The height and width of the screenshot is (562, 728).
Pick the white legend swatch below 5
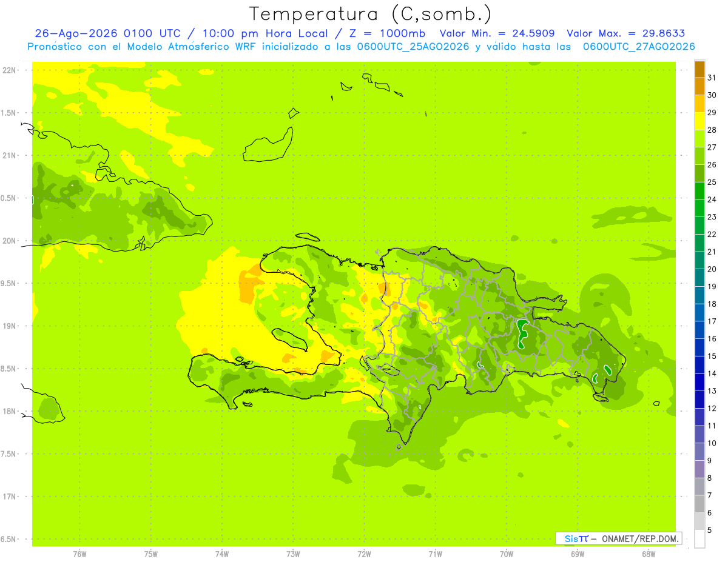click(x=699, y=539)
